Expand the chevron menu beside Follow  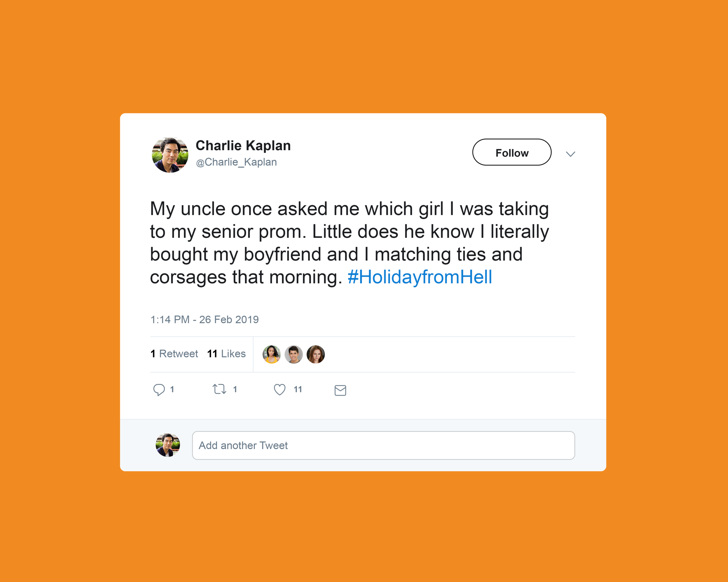[x=570, y=154]
